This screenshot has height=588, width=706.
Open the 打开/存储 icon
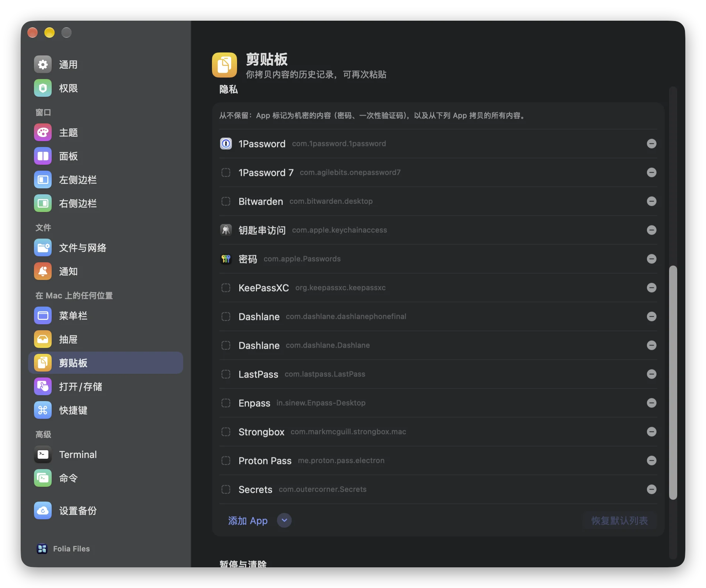(43, 387)
